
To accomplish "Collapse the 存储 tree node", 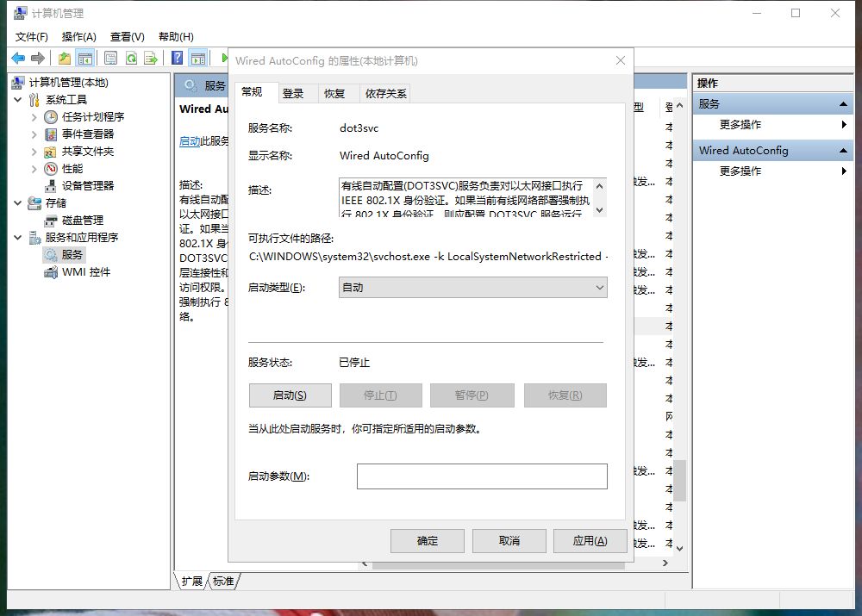I will pos(19,203).
